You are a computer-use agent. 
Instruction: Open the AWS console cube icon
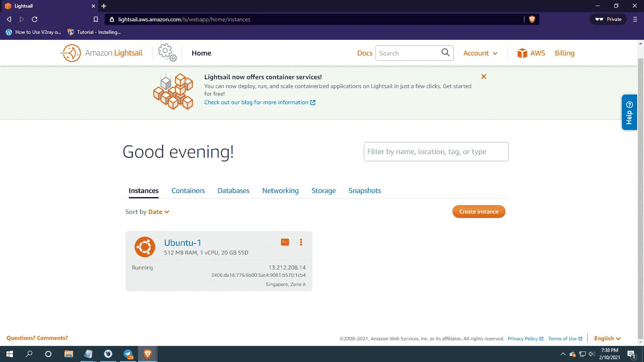(x=522, y=53)
